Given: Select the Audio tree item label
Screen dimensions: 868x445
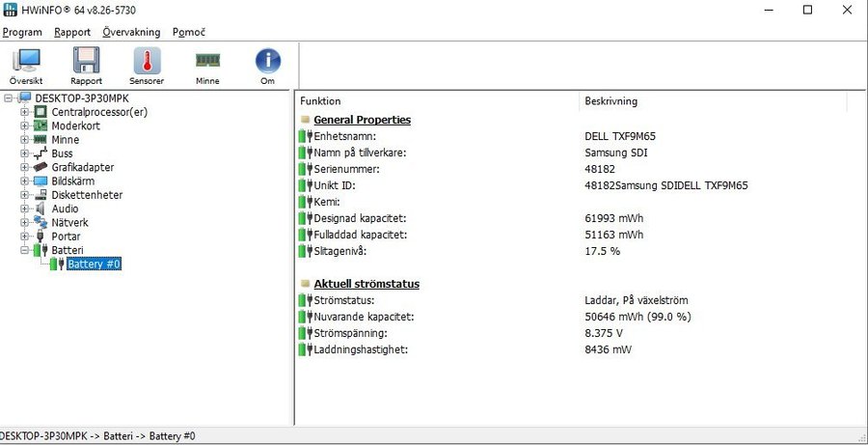Looking at the screenshot, I should (x=65, y=209).
